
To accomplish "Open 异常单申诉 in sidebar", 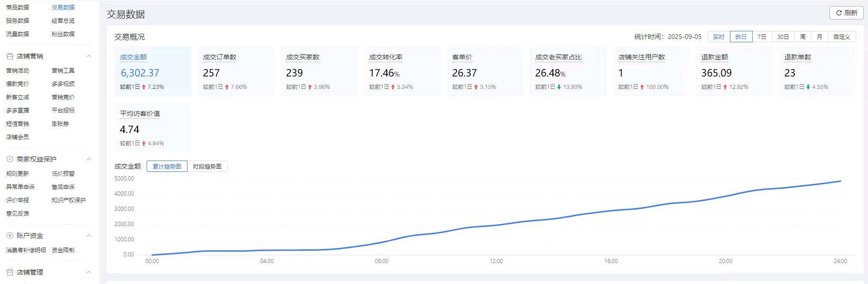I will [20, 187].
